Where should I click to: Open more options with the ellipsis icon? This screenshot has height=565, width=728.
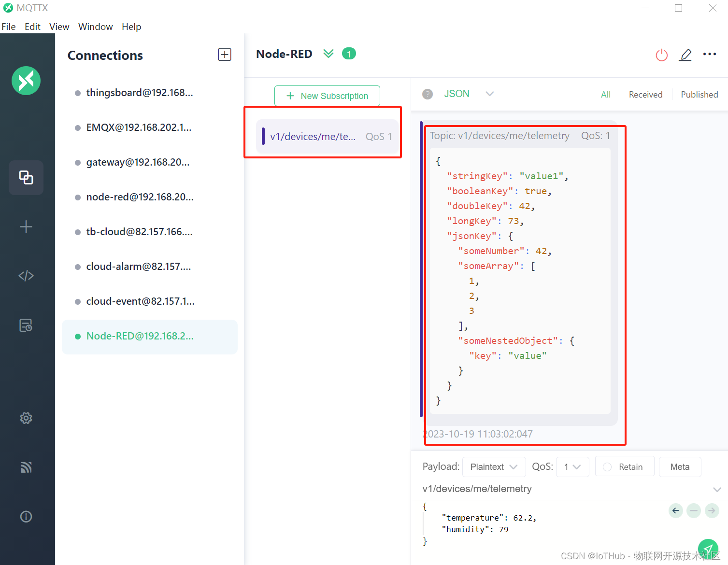709,54
